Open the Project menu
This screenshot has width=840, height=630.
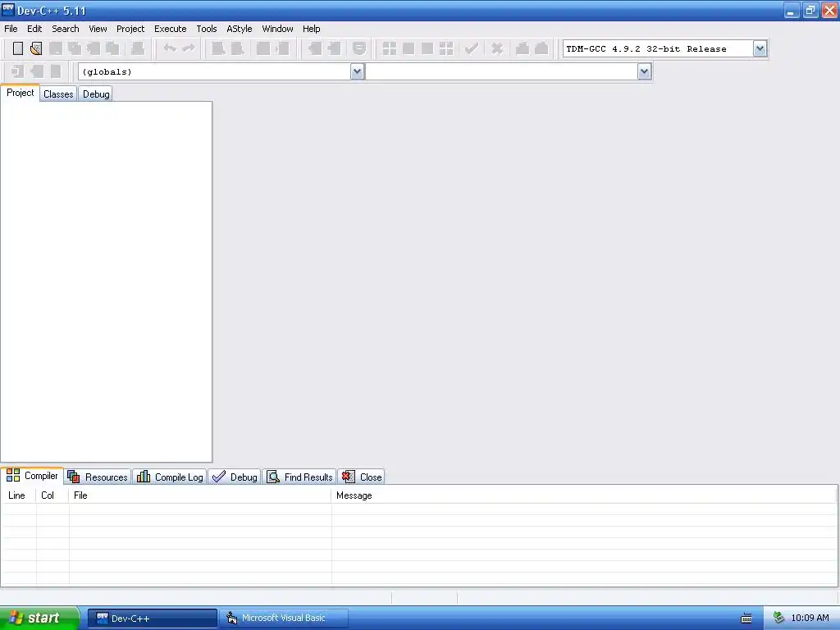pos(130,29)
